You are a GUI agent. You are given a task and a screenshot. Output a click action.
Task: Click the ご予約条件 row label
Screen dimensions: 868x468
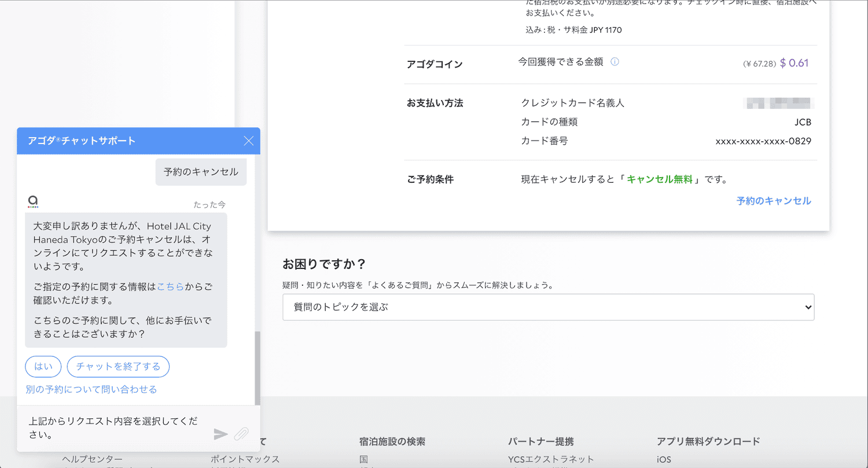tap(430, 179)
